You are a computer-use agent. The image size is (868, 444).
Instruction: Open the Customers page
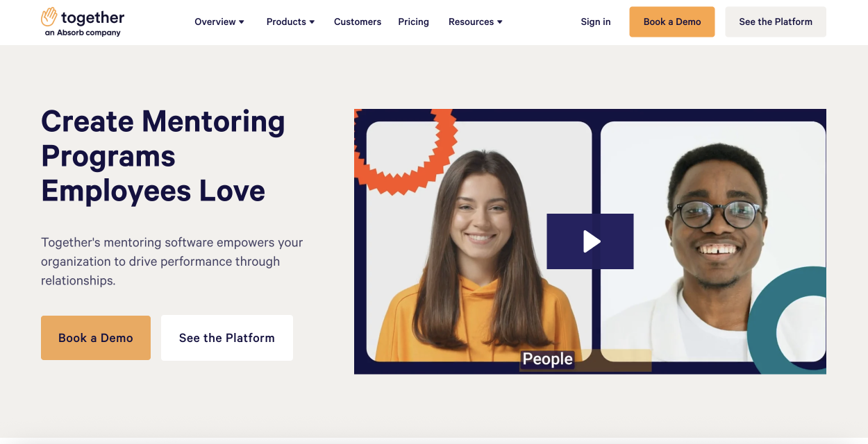pyautogui.click(x=358, y=22)
